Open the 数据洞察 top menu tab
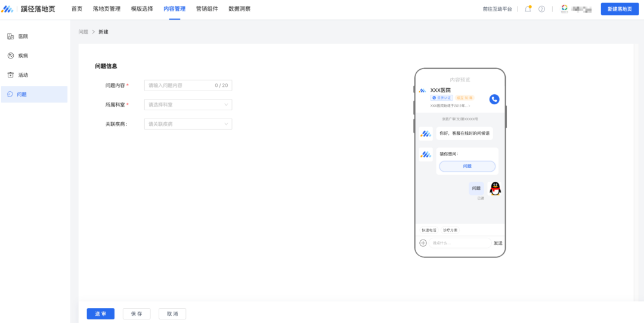644x323 pixels. (239, 9)
